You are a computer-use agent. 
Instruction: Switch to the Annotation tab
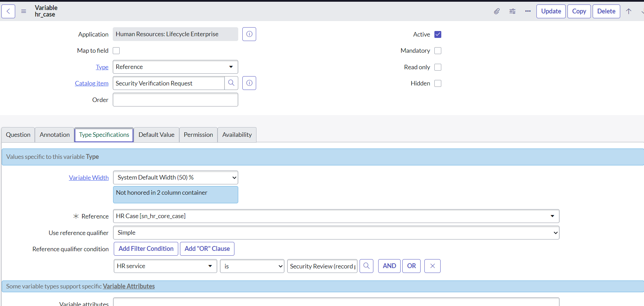coord(54,135)
